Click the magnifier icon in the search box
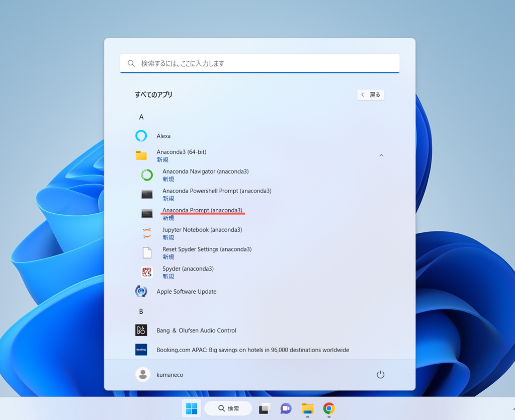The height and width of the screenshot is (420, 515). (x=131, y=63)
